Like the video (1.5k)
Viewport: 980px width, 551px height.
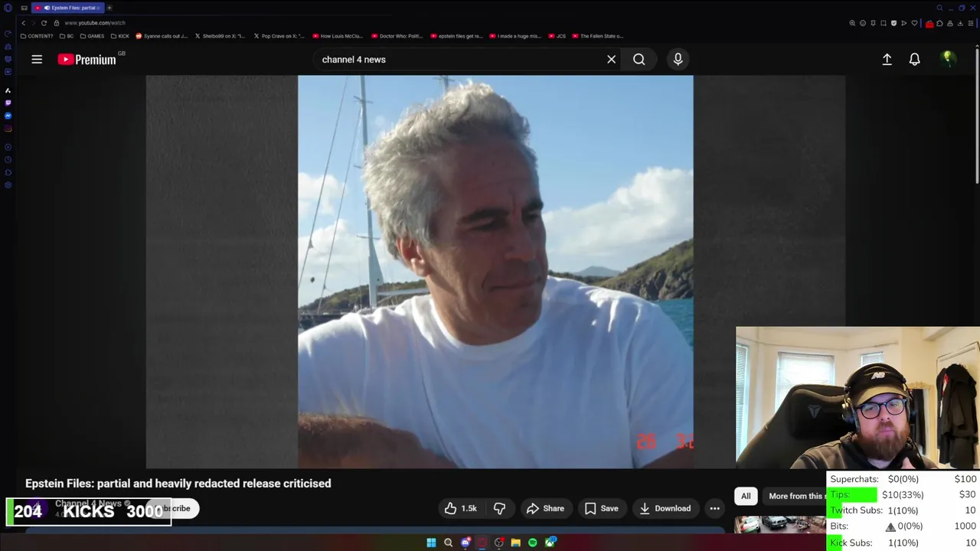tap(461, 508)
